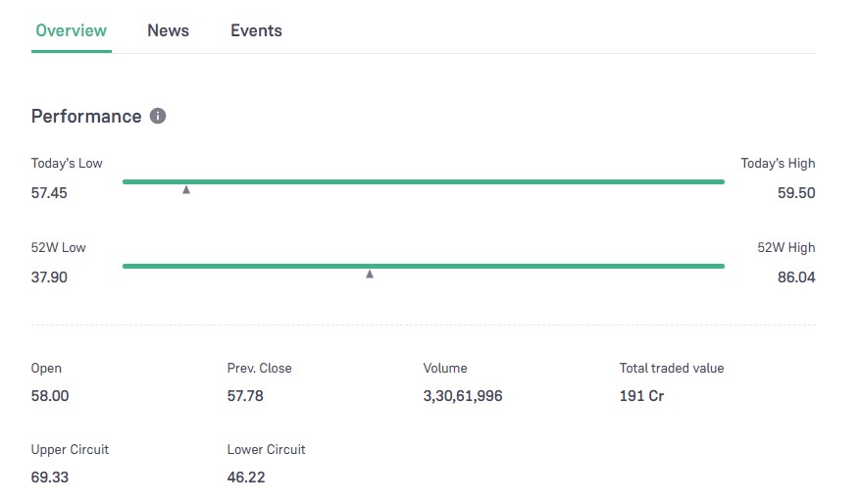Click the Upper Circuit value 69.33

coord(50,478)
